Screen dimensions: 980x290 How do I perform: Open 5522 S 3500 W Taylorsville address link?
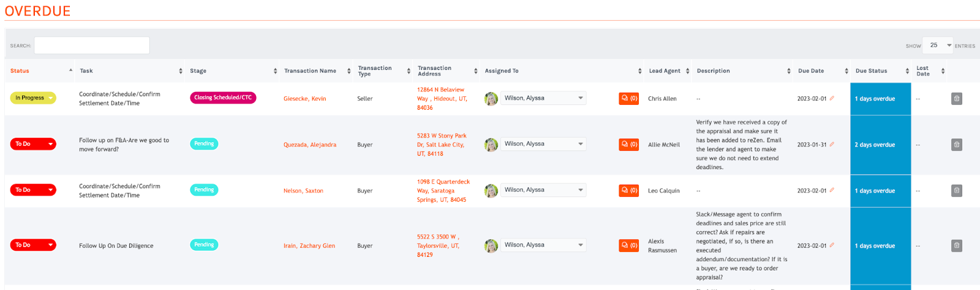pyautogui.click(x=439, y=246)
